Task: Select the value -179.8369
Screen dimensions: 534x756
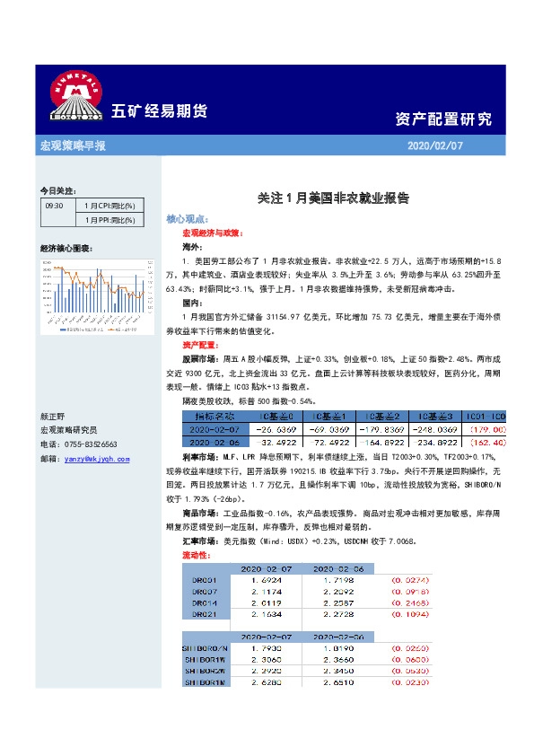Action: pos(381,429)
